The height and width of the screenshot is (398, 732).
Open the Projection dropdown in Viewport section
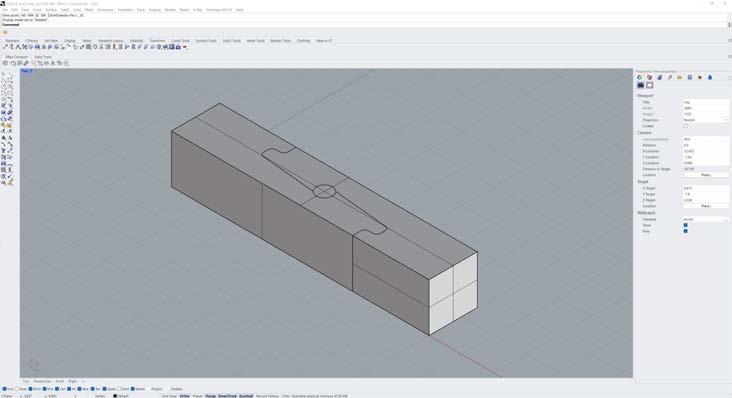pos(705,120)
